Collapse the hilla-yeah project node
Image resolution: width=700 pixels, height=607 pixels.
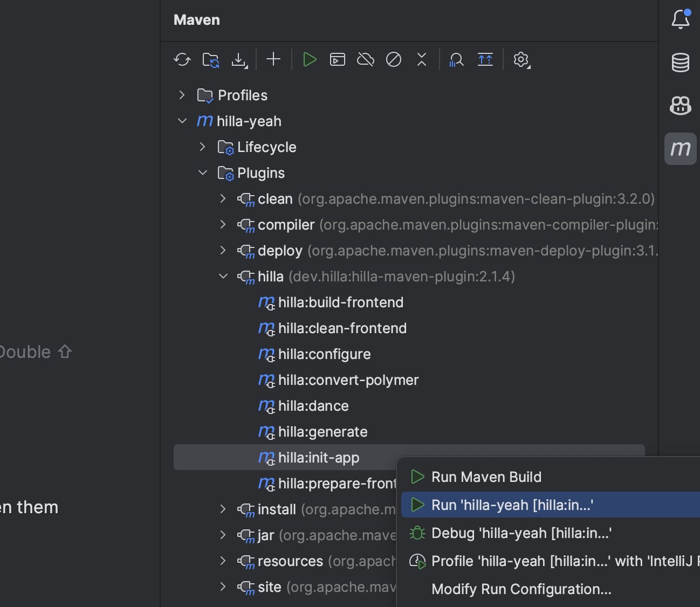click(182, 121)
